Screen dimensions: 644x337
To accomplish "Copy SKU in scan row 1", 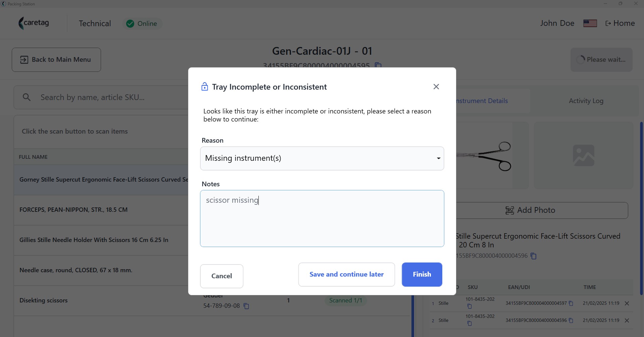I will (x=469, y=306).
